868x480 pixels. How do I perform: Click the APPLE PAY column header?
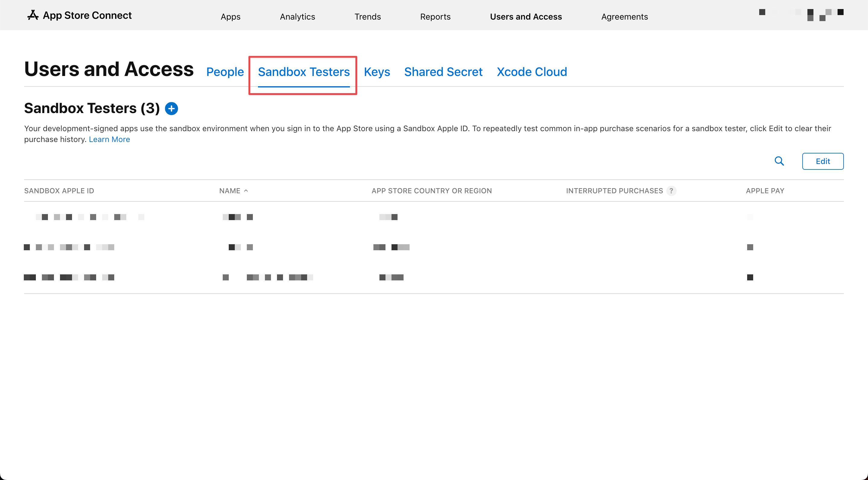[765, 191]
